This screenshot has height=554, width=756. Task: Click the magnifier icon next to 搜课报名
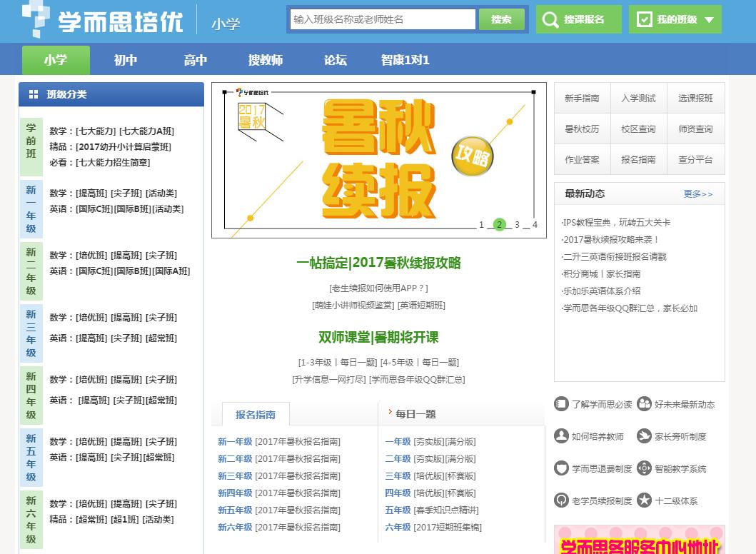point(551,19)
